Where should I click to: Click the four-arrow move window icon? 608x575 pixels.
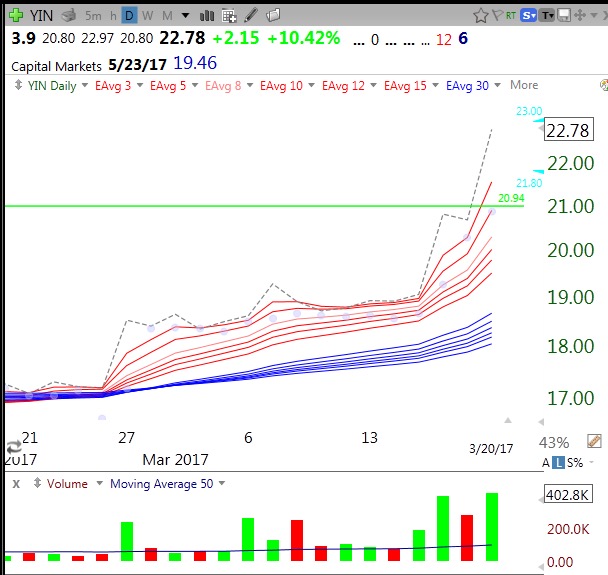(580, 16)
